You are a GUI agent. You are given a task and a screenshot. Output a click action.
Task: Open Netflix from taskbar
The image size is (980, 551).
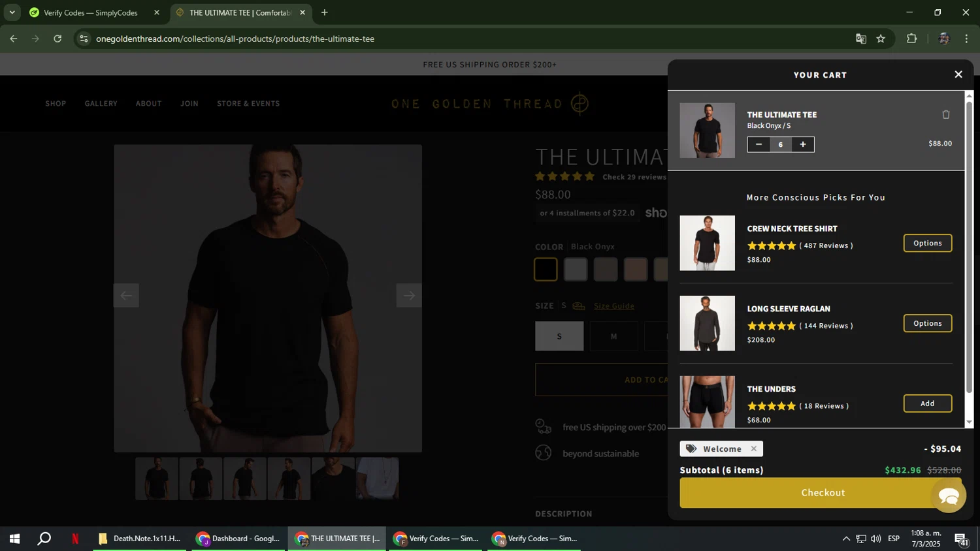pos(75,539)
